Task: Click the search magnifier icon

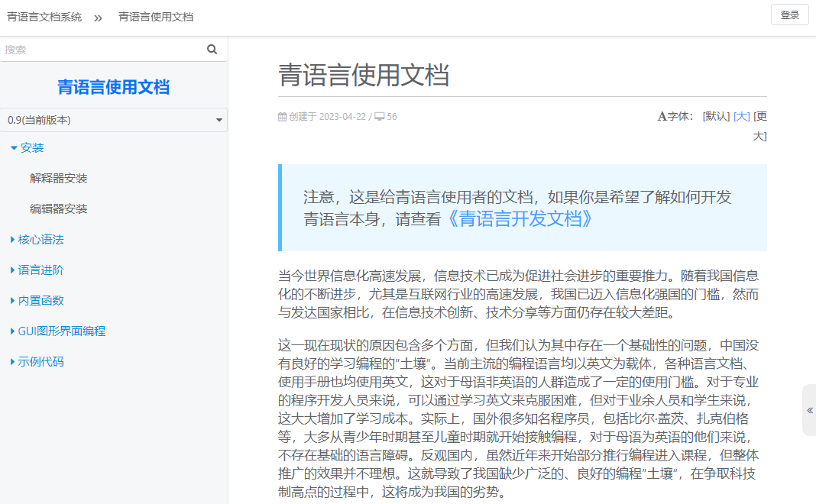Action: click(x=212, y=50)
